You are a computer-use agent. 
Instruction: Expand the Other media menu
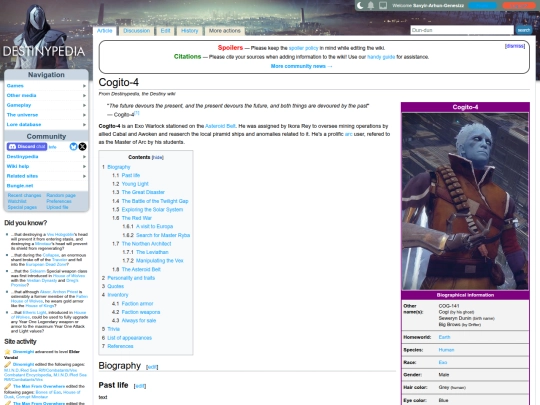point(46,95)
